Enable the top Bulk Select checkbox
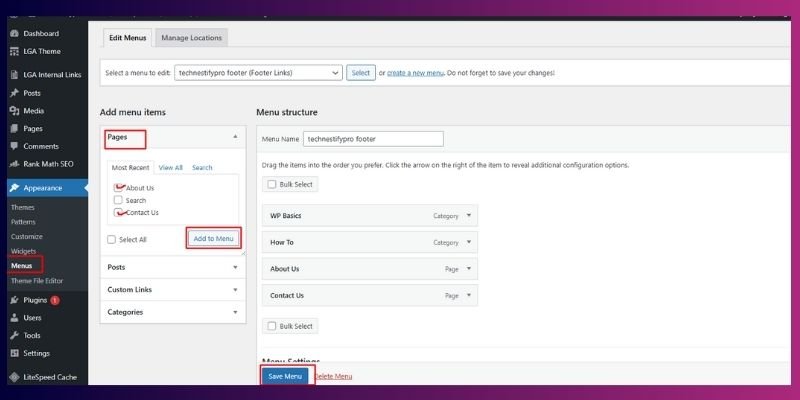The width and height of the screenshot is (800, 400). [272, 185]
